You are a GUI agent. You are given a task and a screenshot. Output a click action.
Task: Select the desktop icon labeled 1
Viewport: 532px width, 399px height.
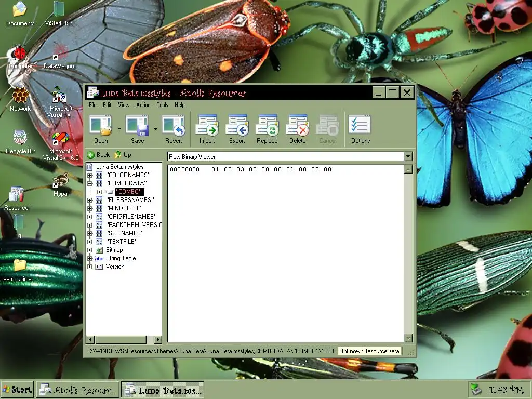tap(19, 227)
